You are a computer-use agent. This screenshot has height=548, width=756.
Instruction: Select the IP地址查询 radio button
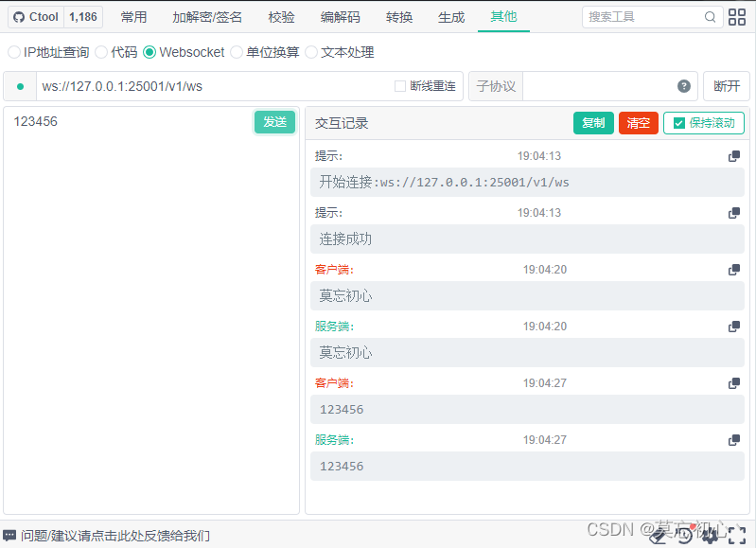pyautogui.click(x=14, y=52)
